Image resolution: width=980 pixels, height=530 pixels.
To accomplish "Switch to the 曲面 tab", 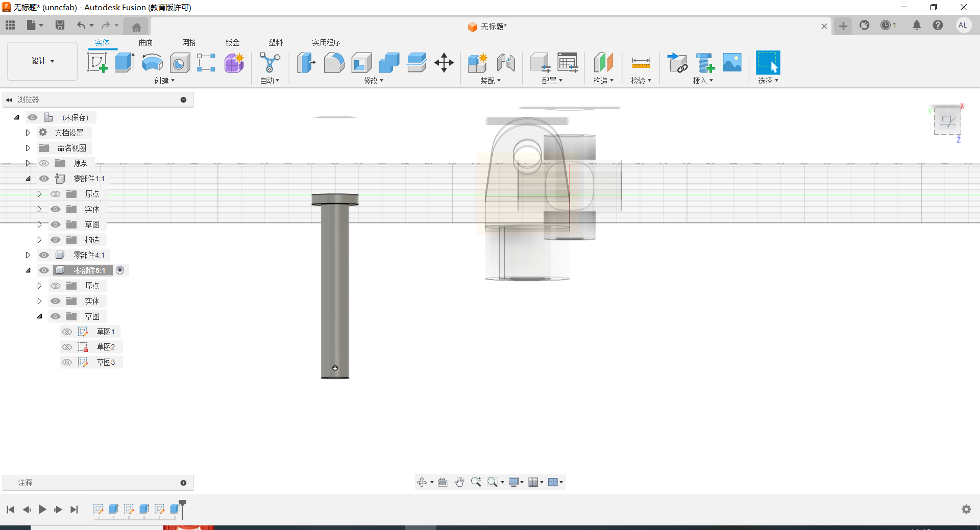I will tap(145, 42).
